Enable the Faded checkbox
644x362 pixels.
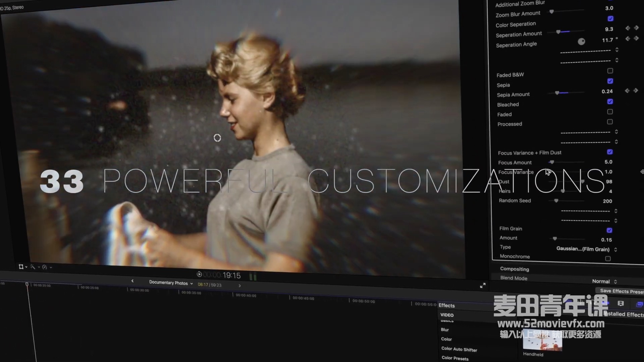tap(610, 112)
